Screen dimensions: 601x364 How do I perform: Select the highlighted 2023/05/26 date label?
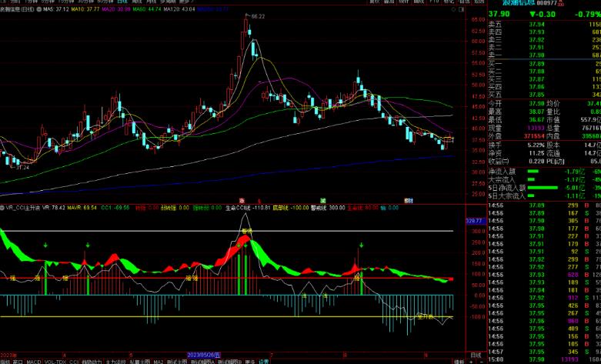204,356
